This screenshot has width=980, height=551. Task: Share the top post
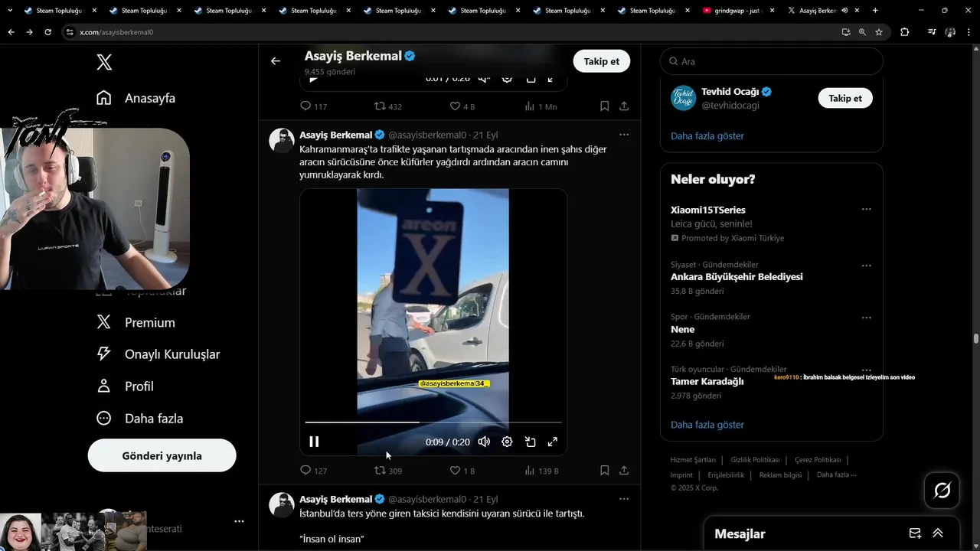[x=624, y=106]
